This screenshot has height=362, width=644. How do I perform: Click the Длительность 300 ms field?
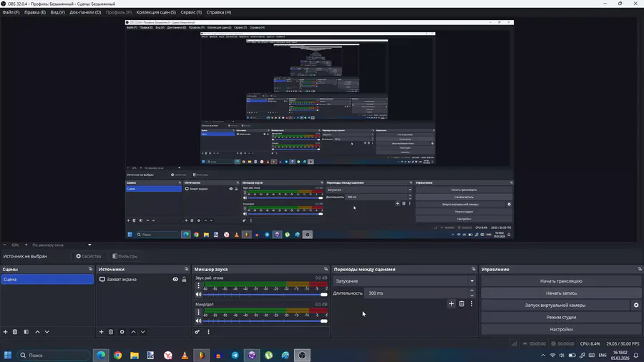coord(416,293)
